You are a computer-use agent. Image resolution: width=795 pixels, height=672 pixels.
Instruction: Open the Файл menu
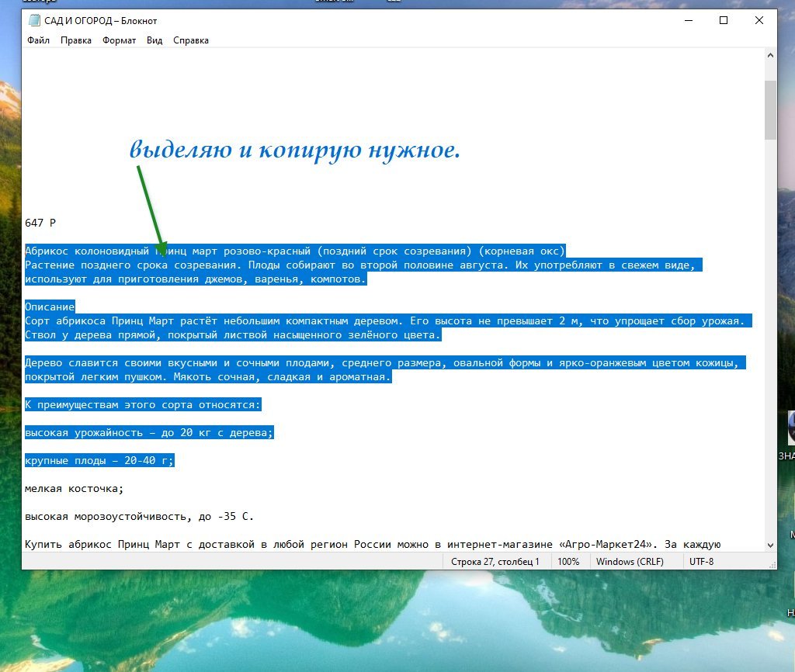tap(38, 40)
